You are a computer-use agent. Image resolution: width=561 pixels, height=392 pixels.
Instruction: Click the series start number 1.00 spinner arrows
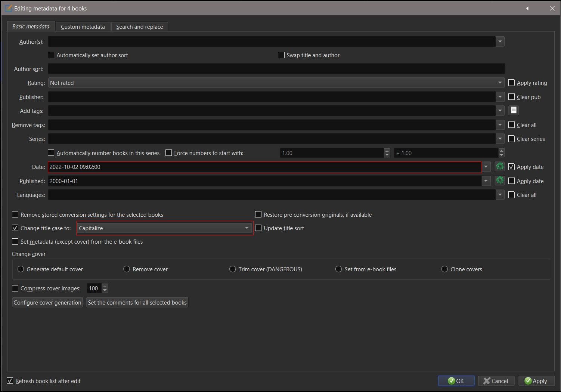pyautogui.click(x=387, y=153)
